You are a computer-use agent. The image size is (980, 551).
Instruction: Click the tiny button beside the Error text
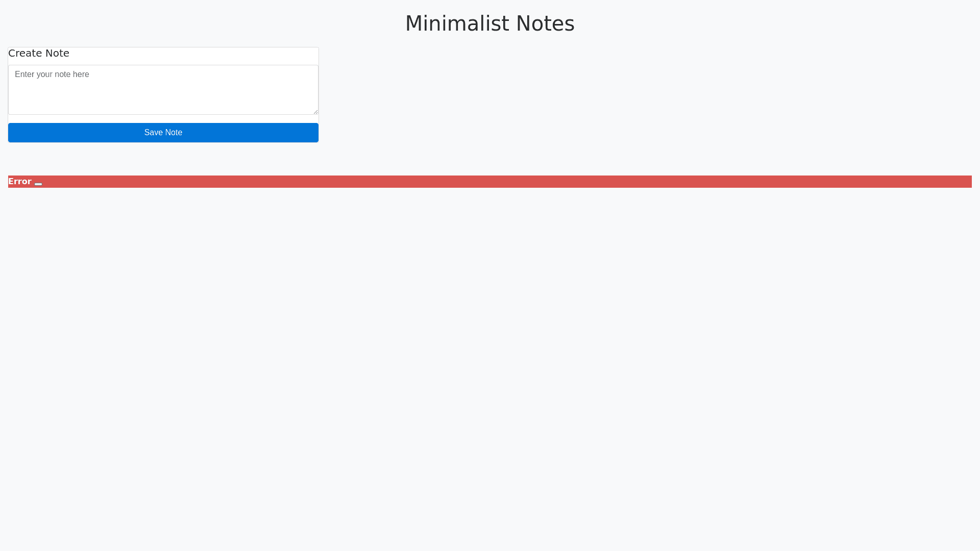38,184
